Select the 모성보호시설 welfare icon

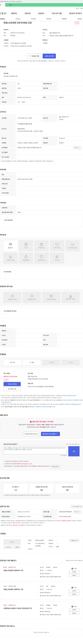click(x=41, y=258)
